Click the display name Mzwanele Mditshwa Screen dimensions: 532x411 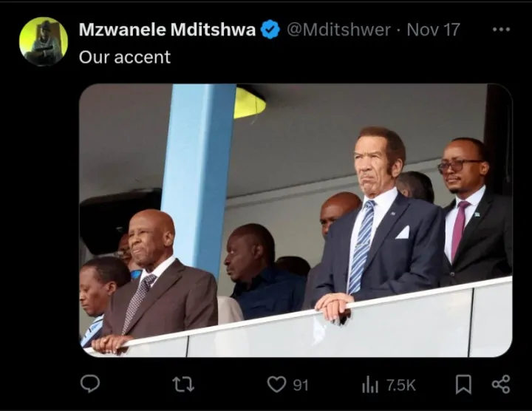coord(167,30)
